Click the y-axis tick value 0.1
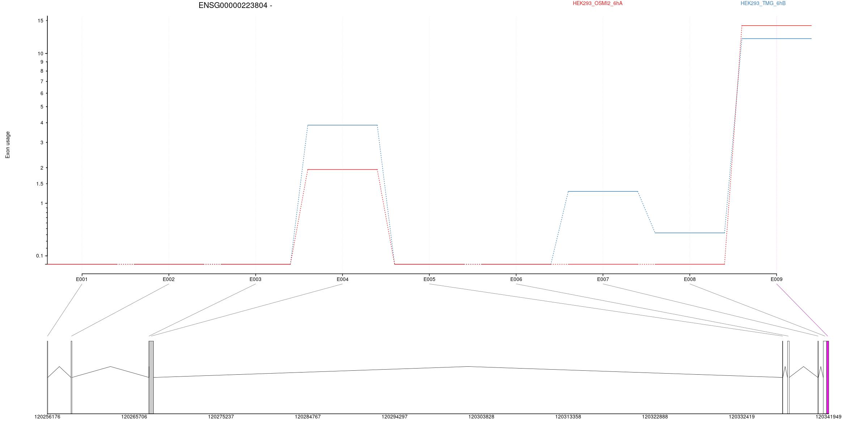868x434 pixels. click(x=39, y=256)
